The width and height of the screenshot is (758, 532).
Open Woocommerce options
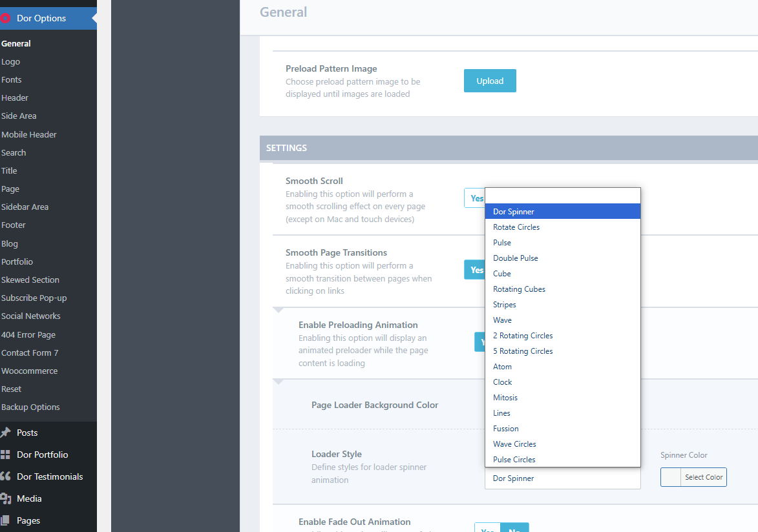pos(30,371)
